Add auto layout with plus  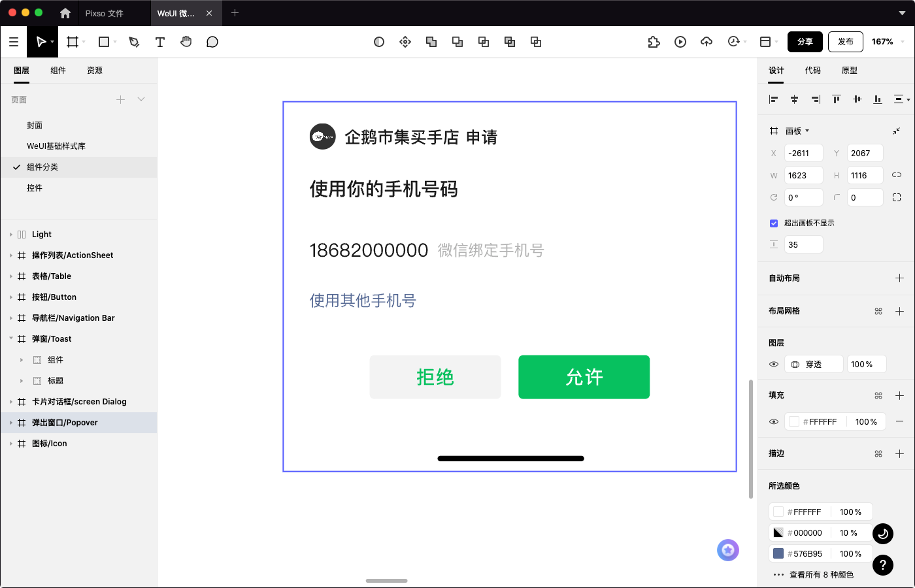click(899, 278)
